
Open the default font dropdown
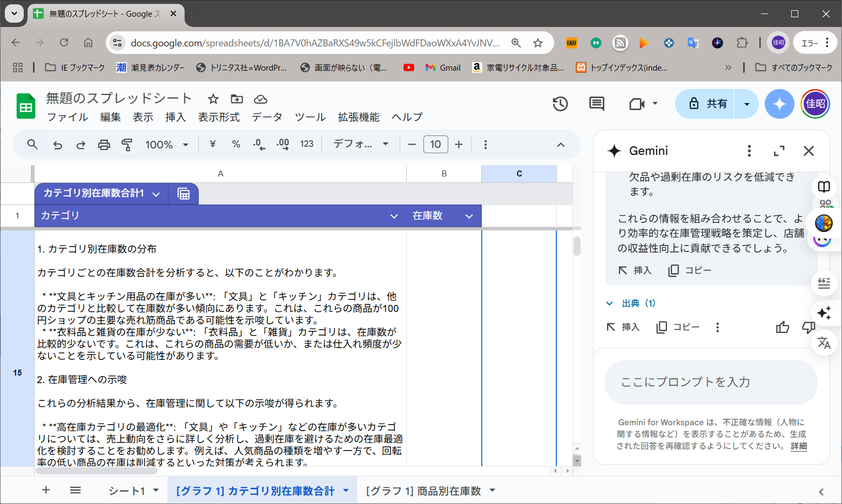(361, 144)
